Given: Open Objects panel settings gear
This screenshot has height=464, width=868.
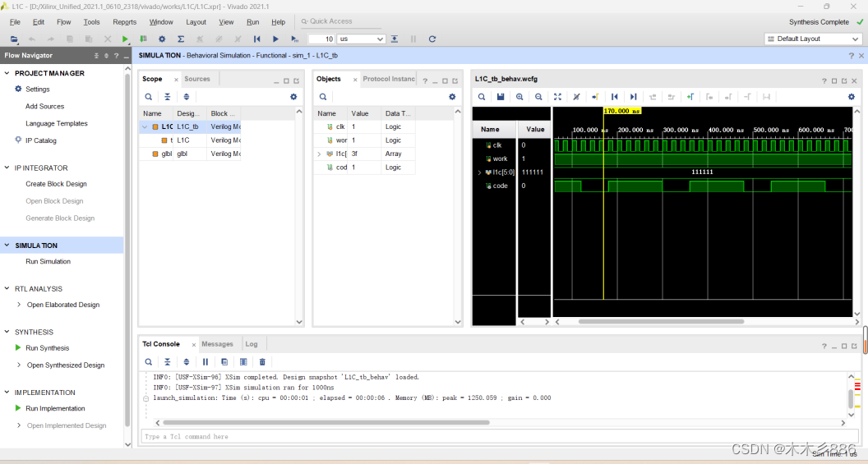Looking at the screenshot, I should pos(452,97).
